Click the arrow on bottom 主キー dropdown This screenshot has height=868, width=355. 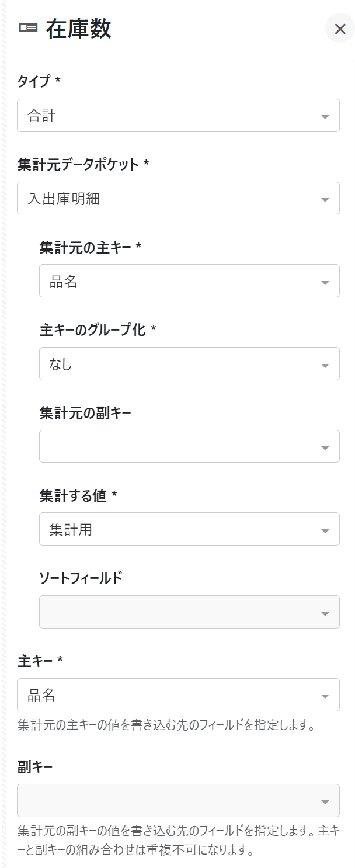325,696
